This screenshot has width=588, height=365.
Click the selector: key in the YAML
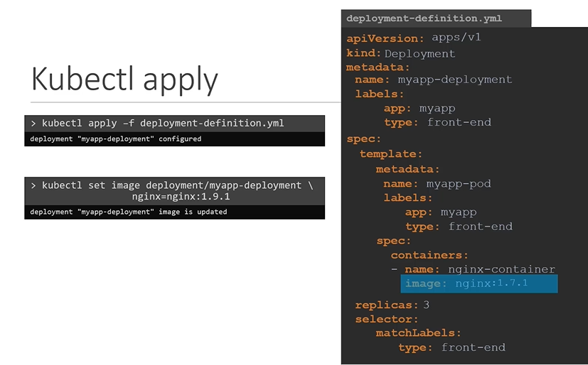pyautogui.click(x=387, y=319)
